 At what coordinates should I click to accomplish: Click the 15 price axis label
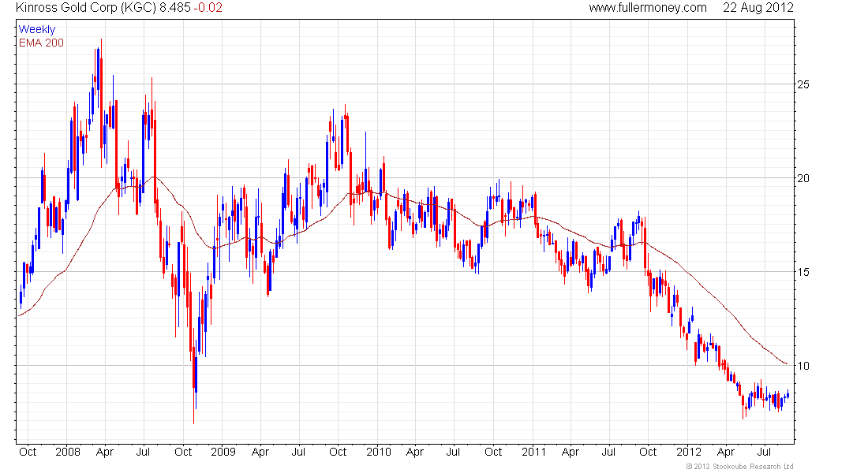point(803,272)
